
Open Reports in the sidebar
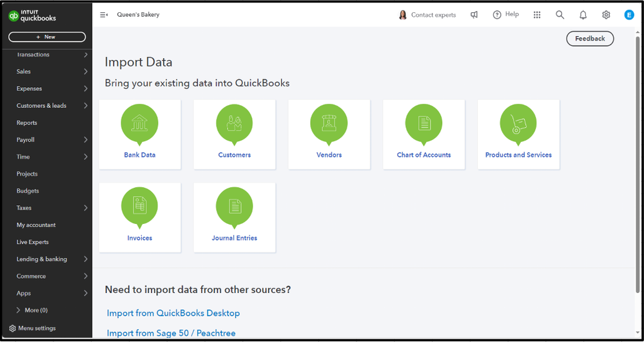(27, 123)
